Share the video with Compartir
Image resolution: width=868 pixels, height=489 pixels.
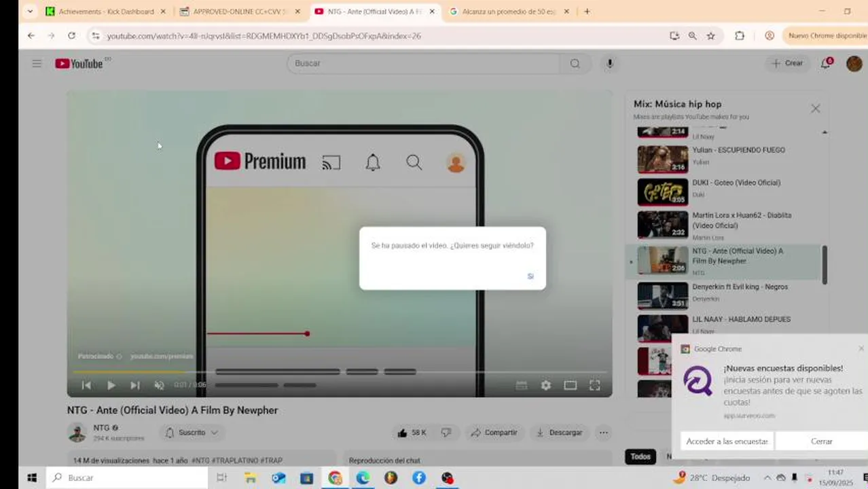[x=494, y=433]
